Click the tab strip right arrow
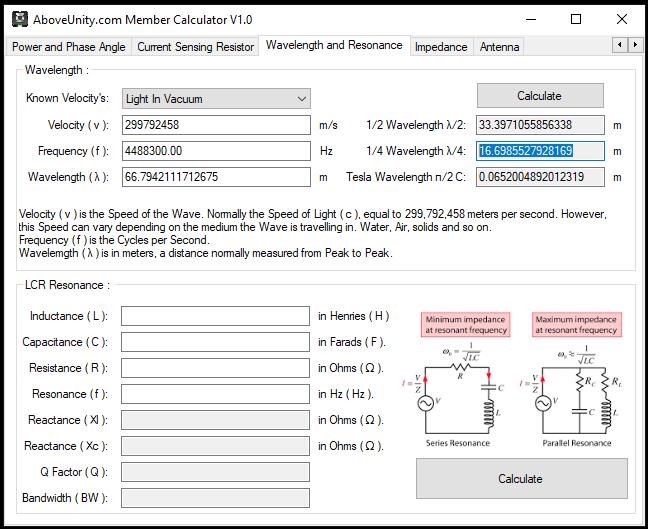Viewport: 648px width, 529px height. tap(635, 44)
